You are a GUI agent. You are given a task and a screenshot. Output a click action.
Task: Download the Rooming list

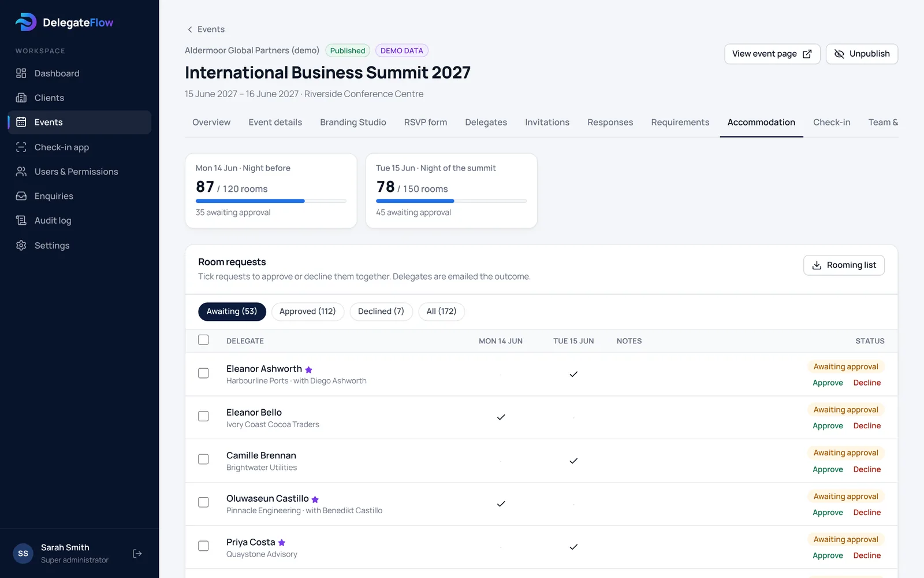pos(844,265)
